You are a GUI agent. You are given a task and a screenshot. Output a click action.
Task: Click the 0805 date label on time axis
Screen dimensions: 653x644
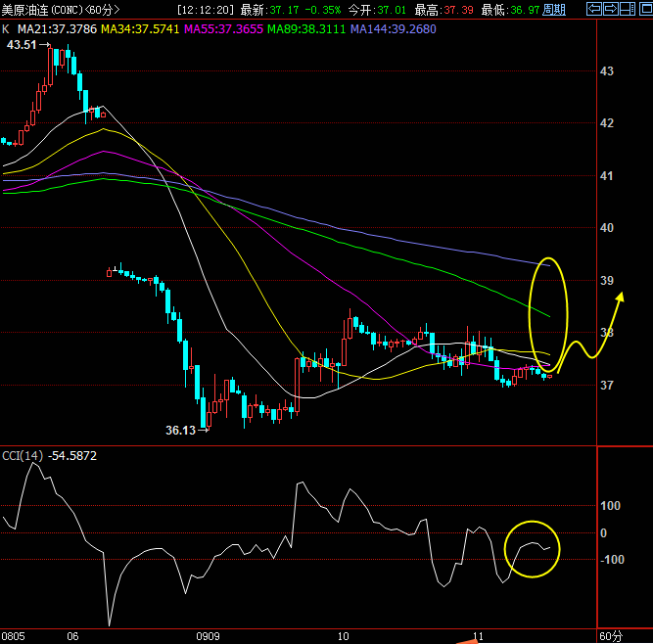[x=14, y=636]
